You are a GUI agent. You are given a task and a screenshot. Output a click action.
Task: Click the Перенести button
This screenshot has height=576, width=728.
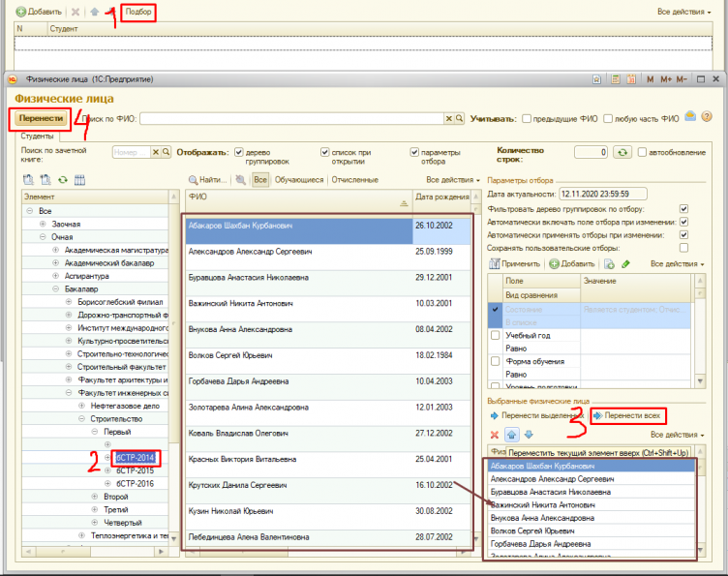(x=41, y=119)
